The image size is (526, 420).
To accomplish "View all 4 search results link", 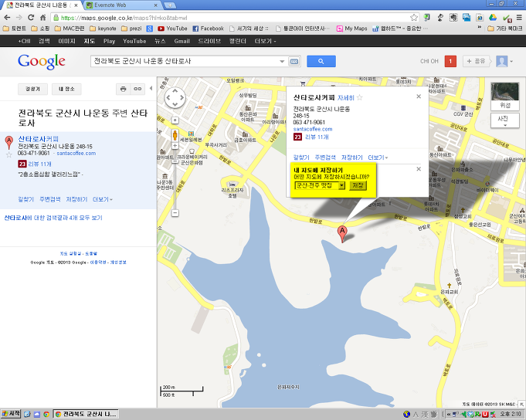I will 53,218.
